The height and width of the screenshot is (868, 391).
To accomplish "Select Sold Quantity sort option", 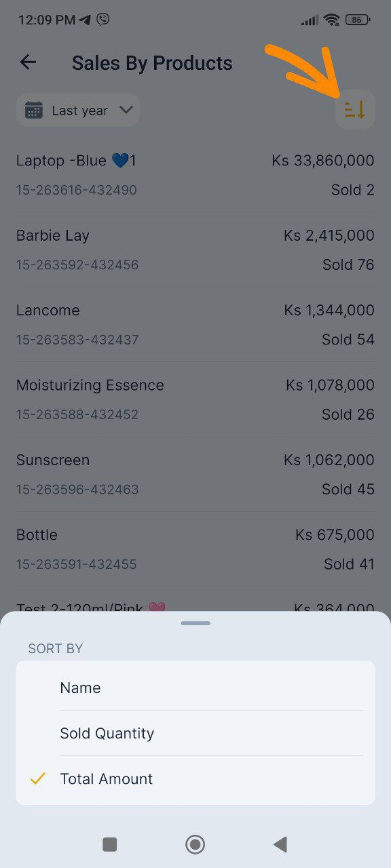I will 195,733.
